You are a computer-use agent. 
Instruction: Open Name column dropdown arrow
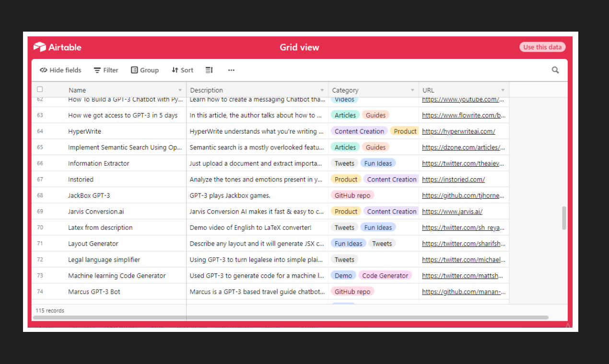coord(180,90)
